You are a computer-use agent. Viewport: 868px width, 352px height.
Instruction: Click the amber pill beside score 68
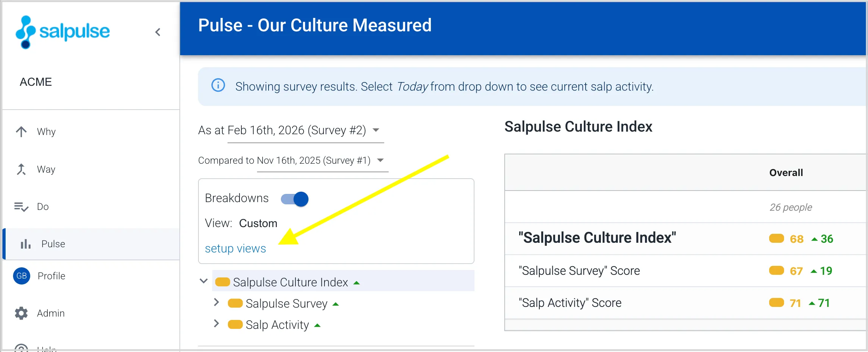pos(777,238)
